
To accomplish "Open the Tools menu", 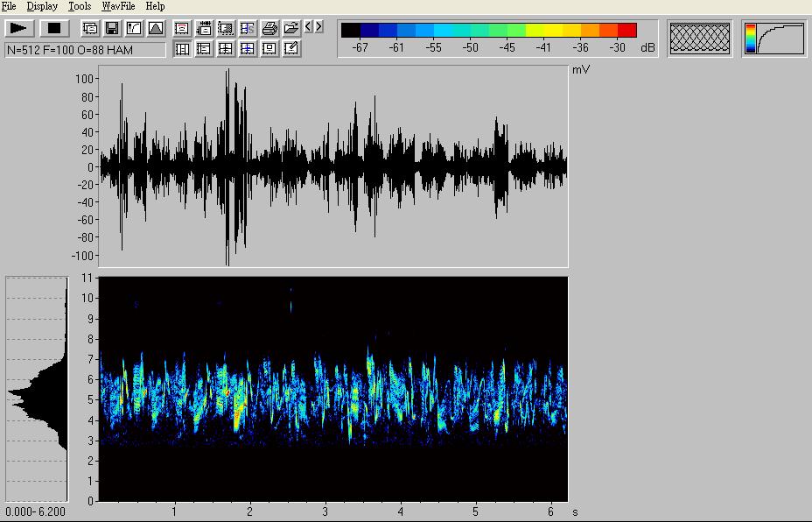I will pos(80,6).
